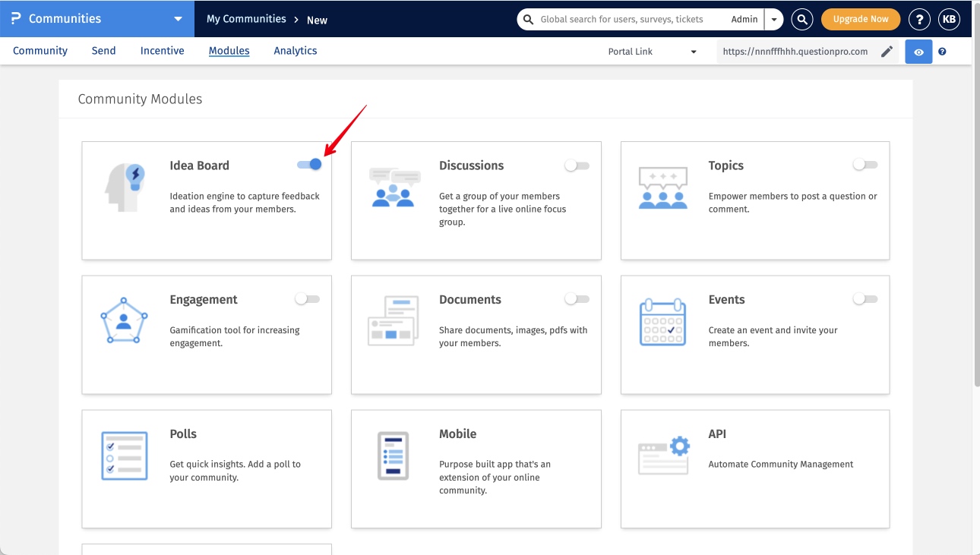Enable the Discussions module toggle

[577, 166]
